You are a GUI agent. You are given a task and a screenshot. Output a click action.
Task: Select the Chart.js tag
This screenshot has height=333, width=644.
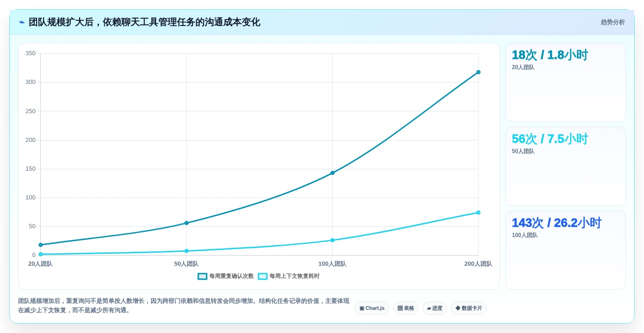pos(372,308)
